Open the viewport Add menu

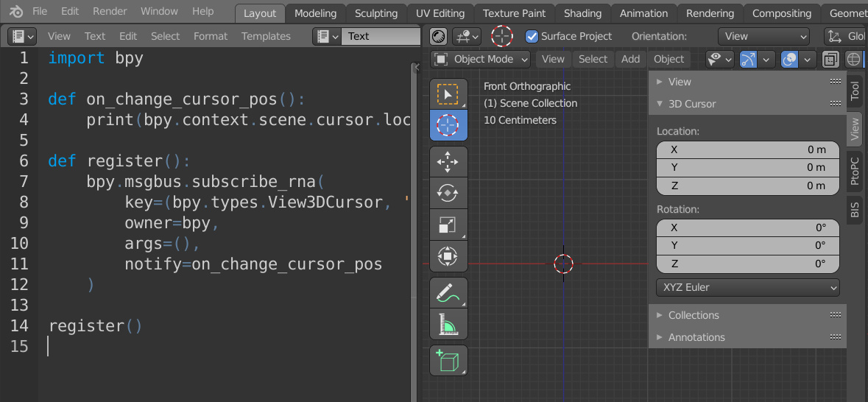click(x=630, y=59)
